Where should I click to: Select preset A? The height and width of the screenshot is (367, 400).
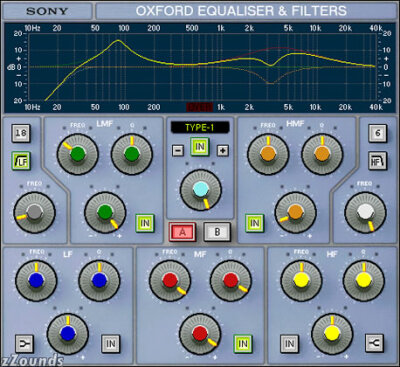click(182, 232)
